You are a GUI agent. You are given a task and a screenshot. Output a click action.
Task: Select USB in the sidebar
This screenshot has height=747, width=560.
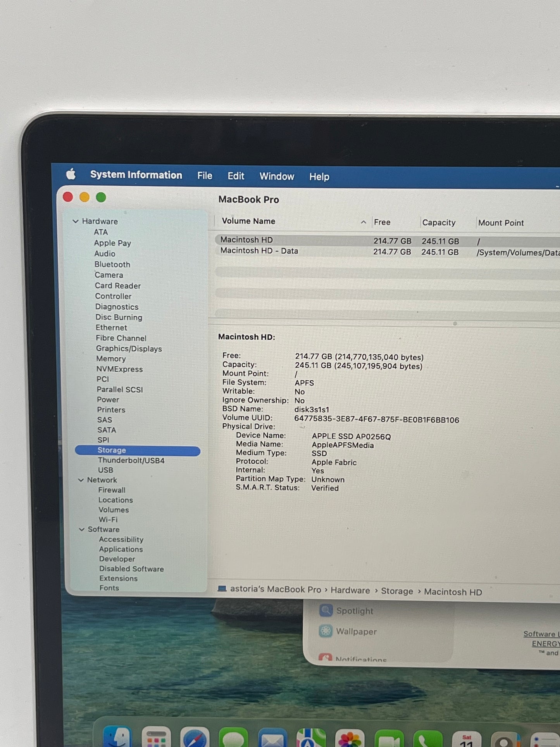click(105, 470)
